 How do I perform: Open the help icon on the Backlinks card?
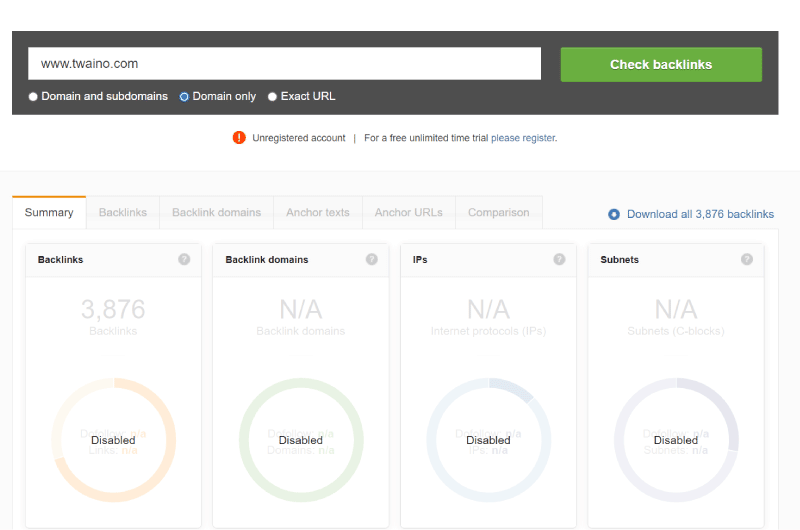click(184, 259)
